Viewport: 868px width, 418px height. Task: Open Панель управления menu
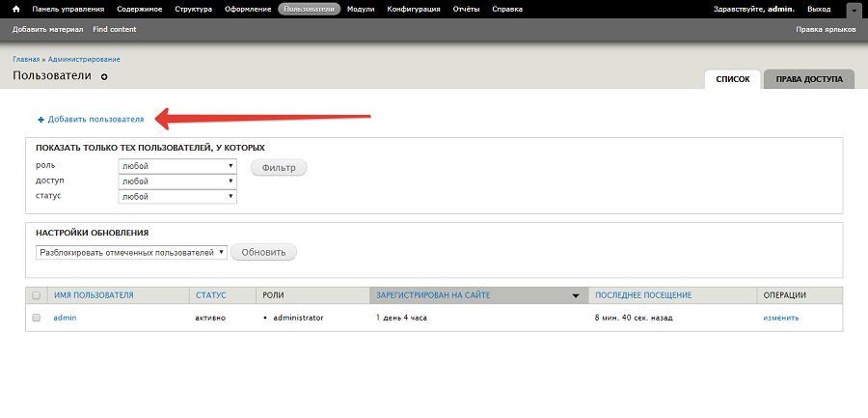[x=68, y=10]
